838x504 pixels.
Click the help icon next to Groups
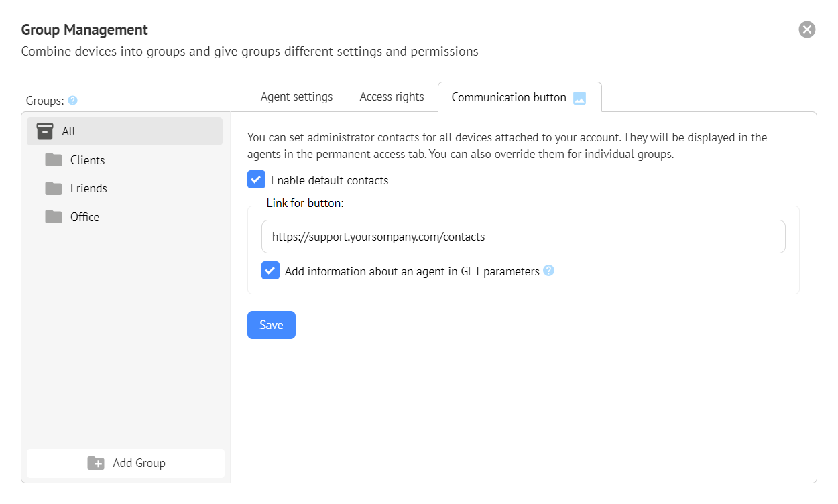pos(73,101)
